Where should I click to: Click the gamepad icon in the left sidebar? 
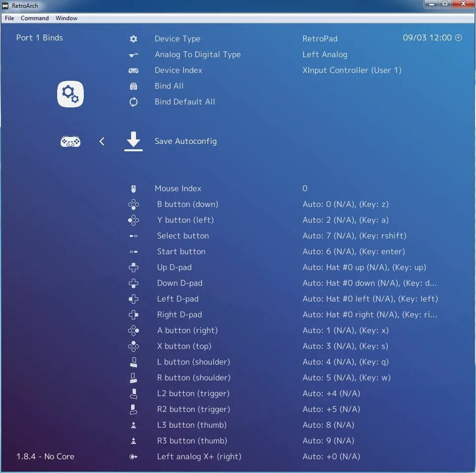(70, 141)
